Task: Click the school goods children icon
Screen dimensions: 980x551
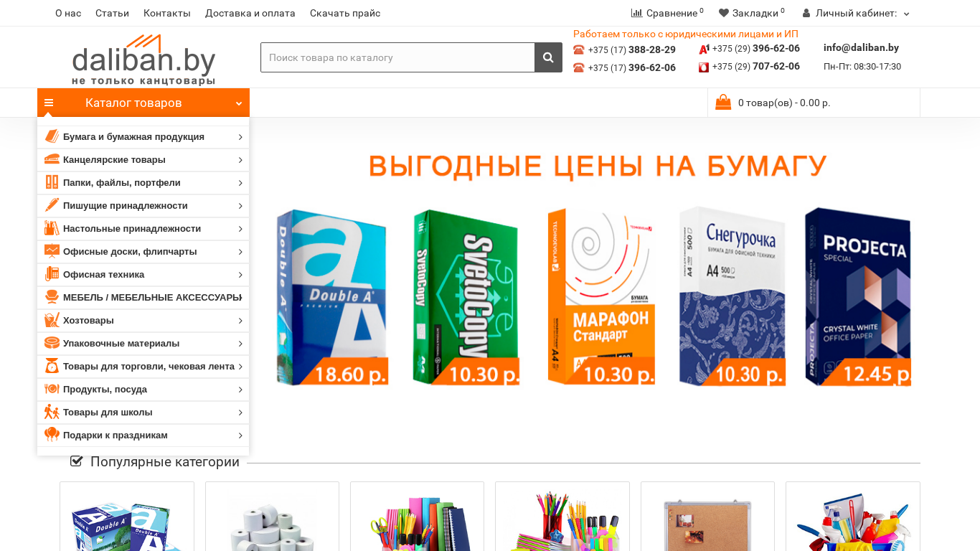Action: click(52, 412)
